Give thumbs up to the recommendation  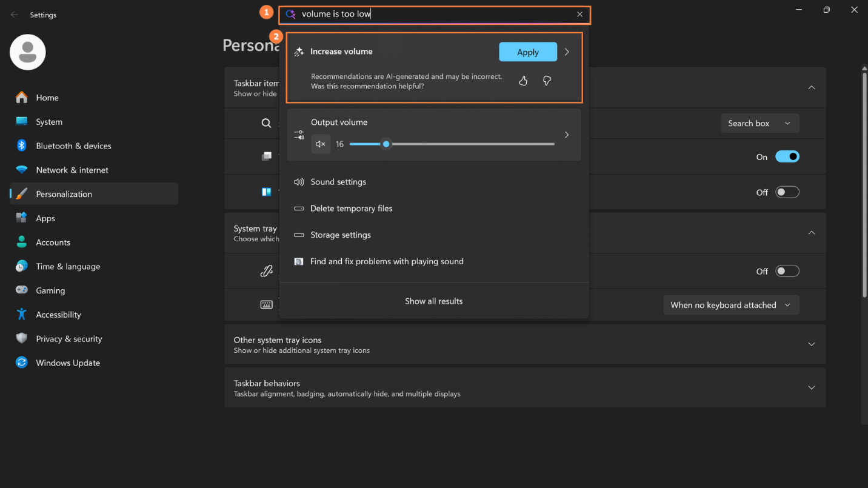click(523, 81)
